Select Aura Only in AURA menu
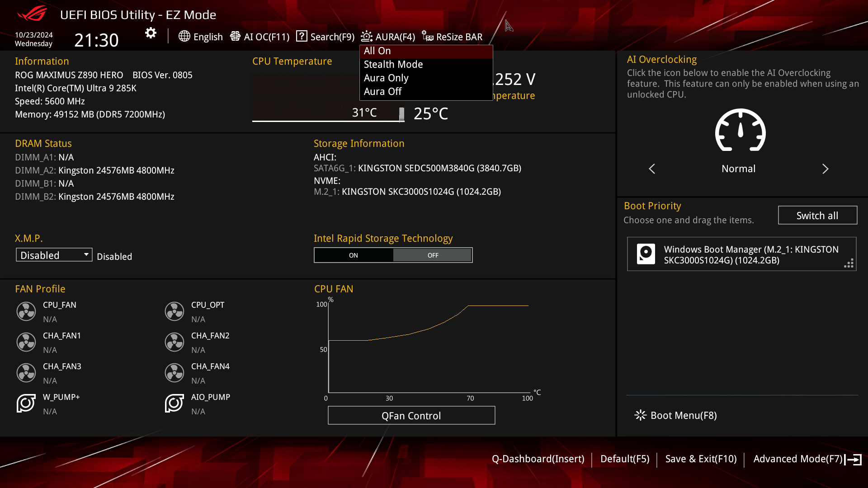Viewport: 868px width, 488px height. 426,78
